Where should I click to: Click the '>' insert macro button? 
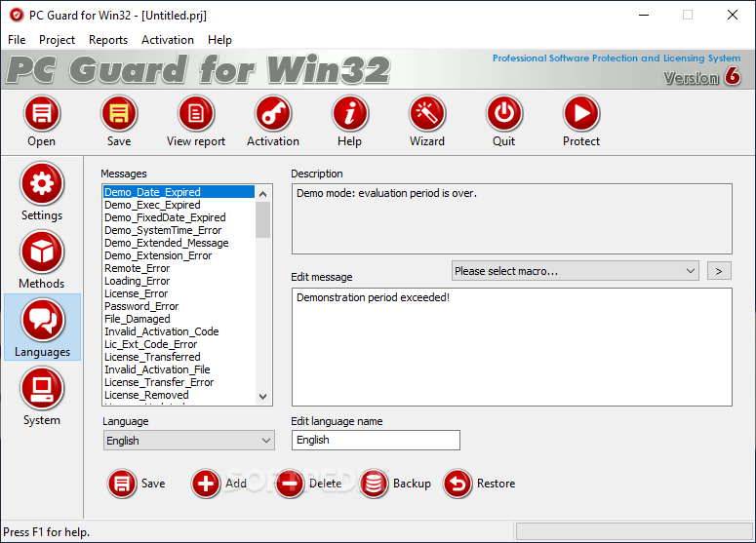click(x=719, y=271)
